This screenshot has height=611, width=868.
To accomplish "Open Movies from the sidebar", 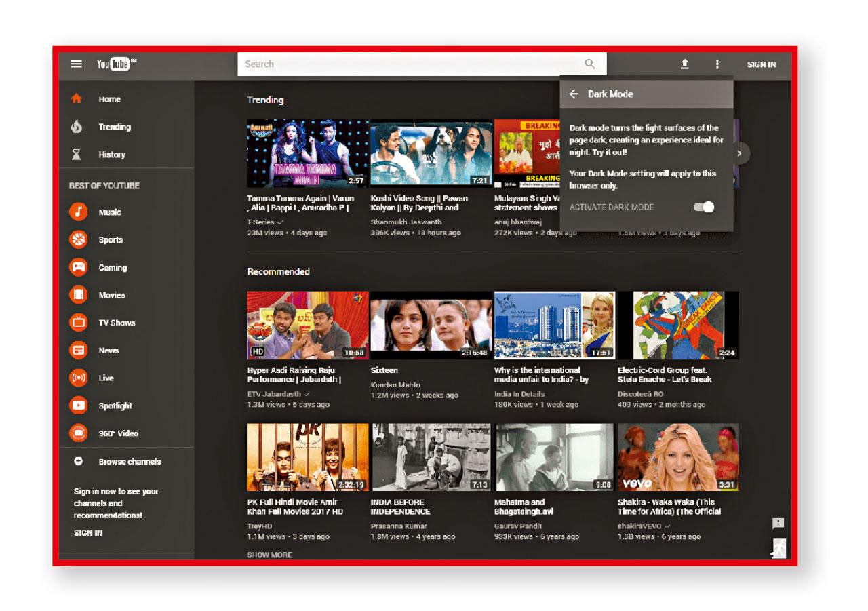I will pos(112,295).
